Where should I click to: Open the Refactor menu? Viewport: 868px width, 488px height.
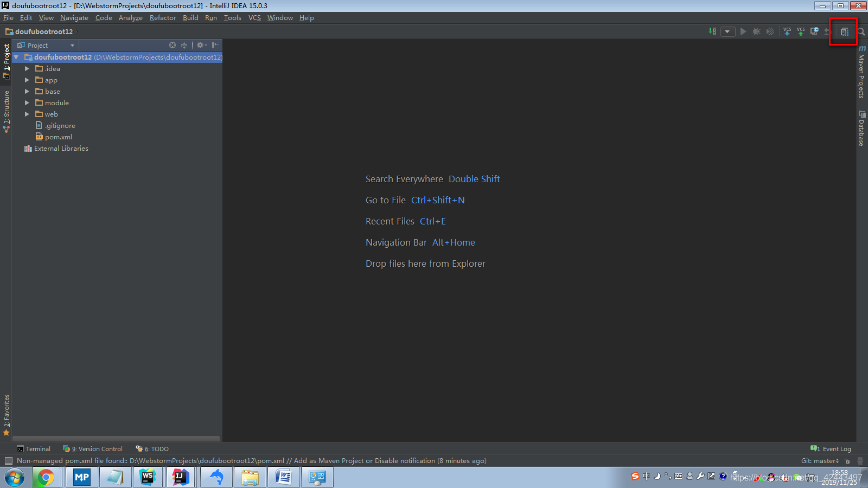click(x=163, y=18)
